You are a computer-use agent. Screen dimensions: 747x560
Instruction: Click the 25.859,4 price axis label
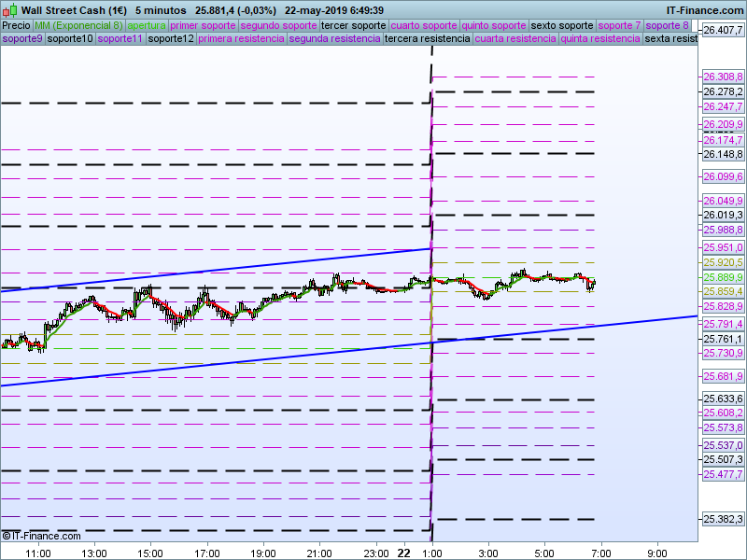(723, 291)
